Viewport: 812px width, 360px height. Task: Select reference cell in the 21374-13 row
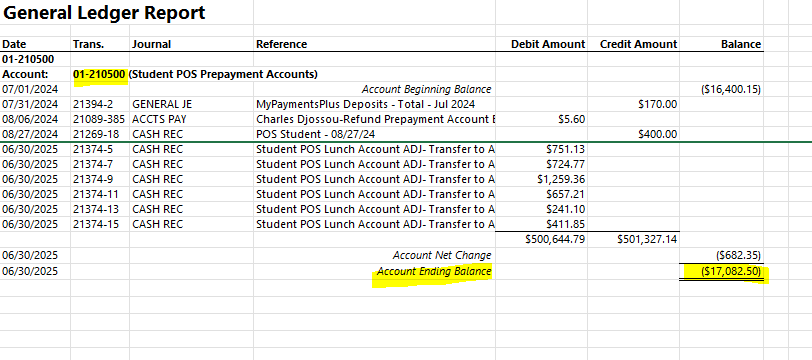[375, 210]
